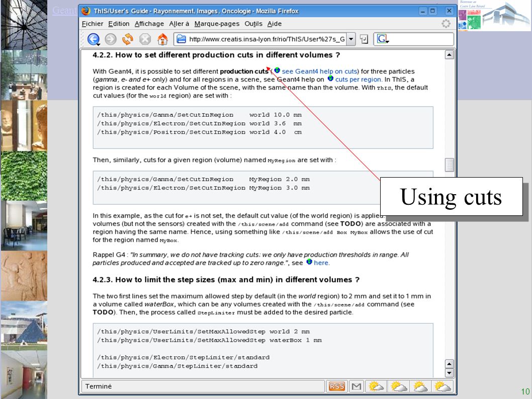Open the Aller à menu
This screenshot has height=399, width=532.
click(x=179, y=24)
